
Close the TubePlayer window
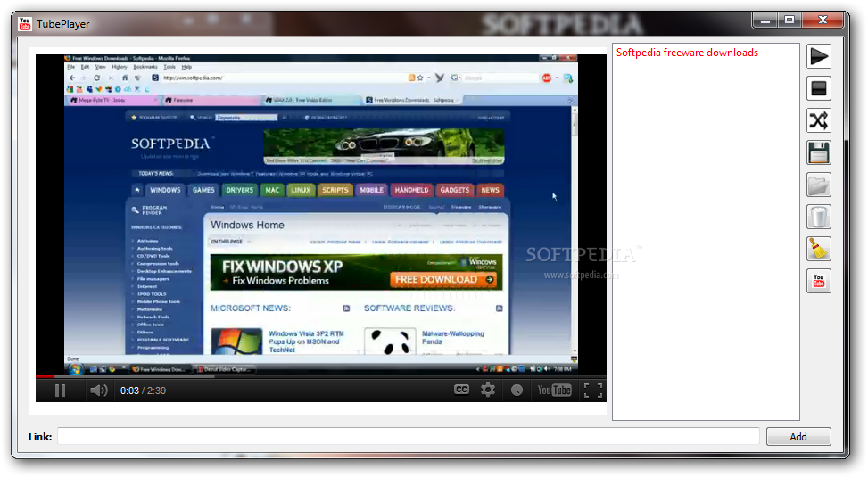point(823,21)
